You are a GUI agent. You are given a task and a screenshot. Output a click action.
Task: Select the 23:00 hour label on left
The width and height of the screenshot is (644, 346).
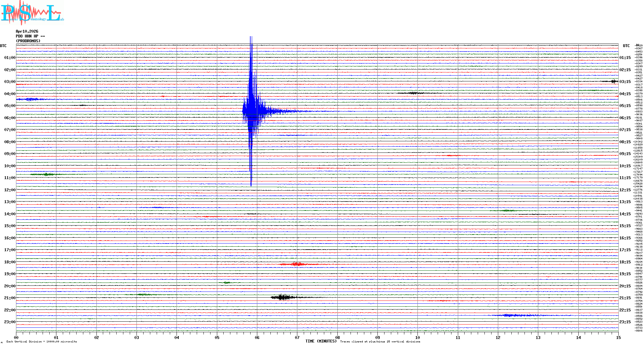pos(10,322)
